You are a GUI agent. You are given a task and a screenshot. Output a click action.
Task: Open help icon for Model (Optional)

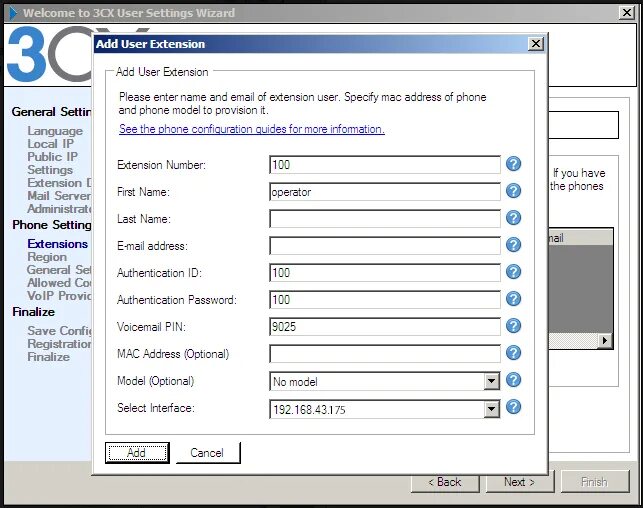point(513,380)
